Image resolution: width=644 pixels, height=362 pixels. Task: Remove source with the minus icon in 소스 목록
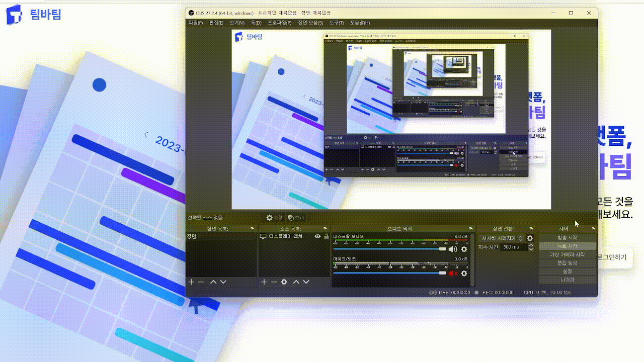[274, 282]
